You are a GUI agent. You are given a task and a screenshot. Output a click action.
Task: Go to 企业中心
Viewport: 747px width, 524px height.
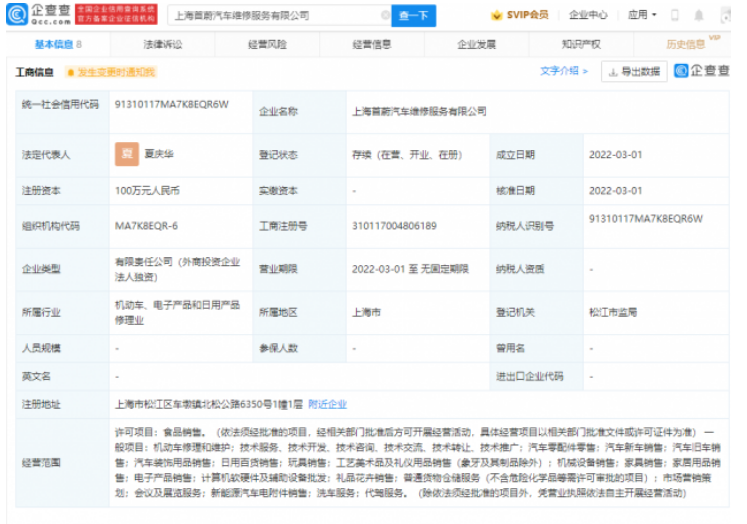pyautogui.click(x=588, y=15)
